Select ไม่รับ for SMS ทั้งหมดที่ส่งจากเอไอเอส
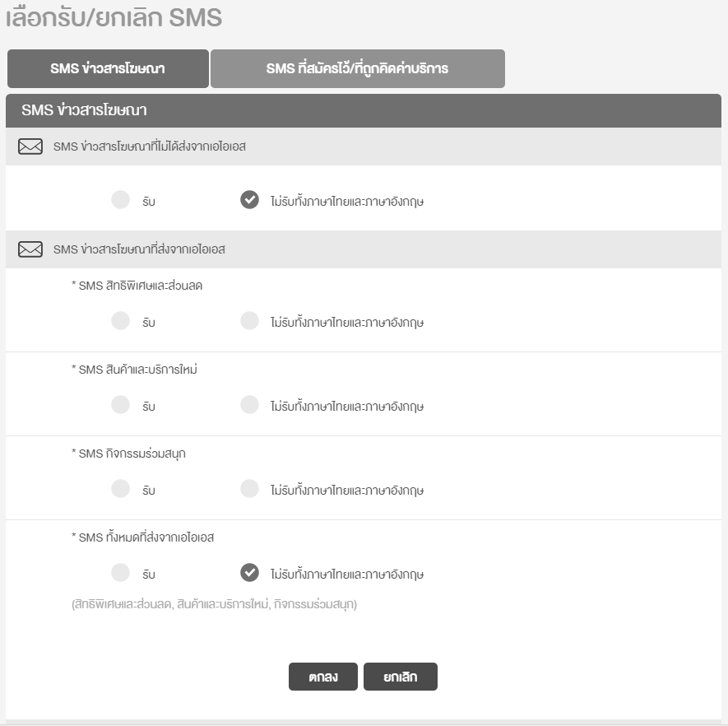This screenshot has width=728, height=726. point(249,573)
